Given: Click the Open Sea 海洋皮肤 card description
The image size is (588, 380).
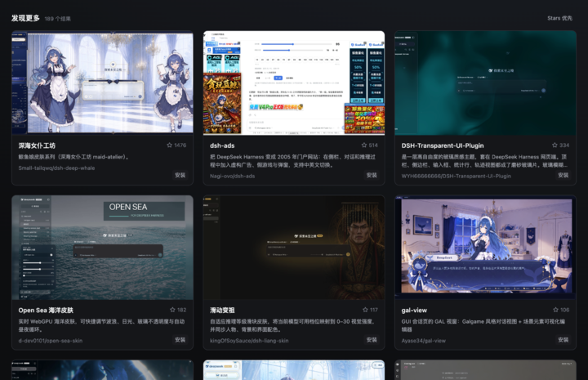Looking at the screenshot, I should [101, 325].
